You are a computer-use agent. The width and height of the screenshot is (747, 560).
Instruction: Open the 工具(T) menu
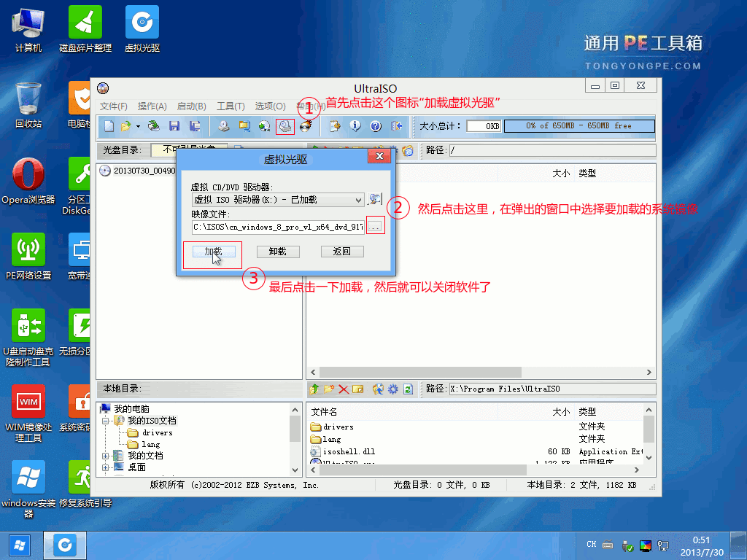tap(231, 106)
